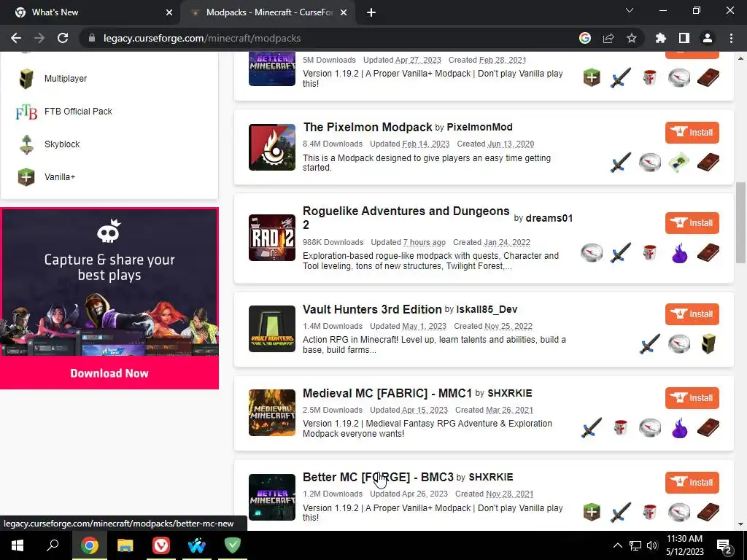Open the notification center in the taskbar
This screenshot has width=747, height=560.
pos(724,546)
